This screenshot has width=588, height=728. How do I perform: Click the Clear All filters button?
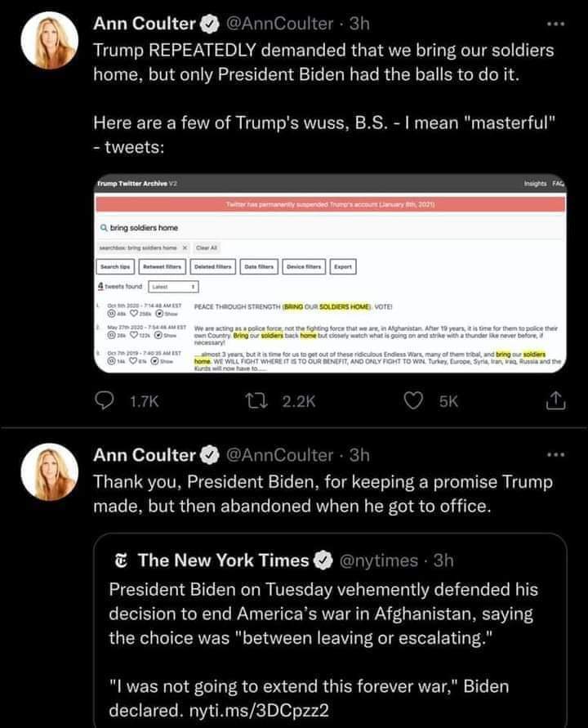point(209,247)
